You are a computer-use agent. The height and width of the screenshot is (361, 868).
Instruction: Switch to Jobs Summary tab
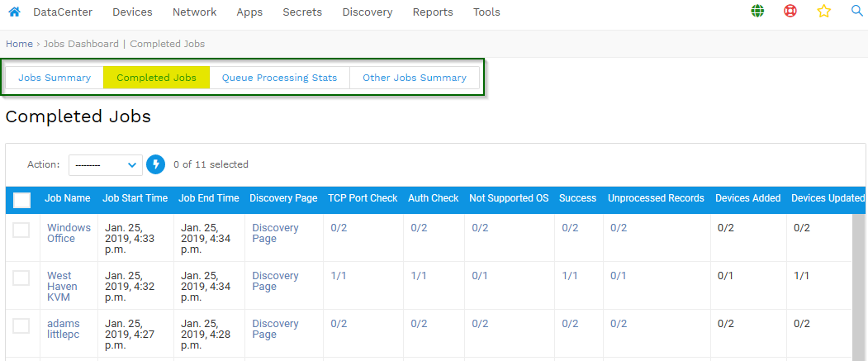tap(55, 78)
